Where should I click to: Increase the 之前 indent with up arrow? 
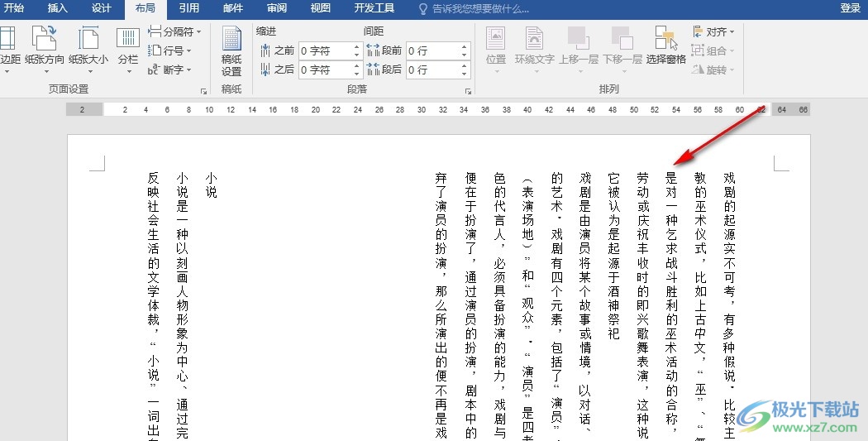coord(357,47)
